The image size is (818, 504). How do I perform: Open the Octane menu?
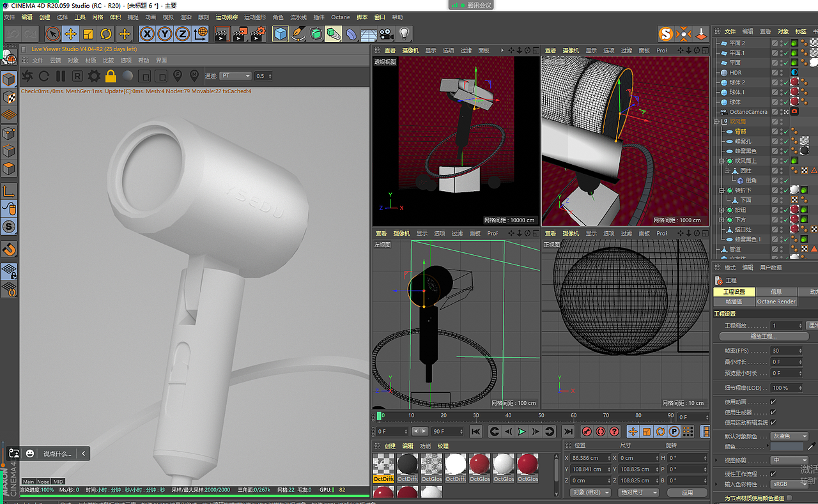coord(341,17)
